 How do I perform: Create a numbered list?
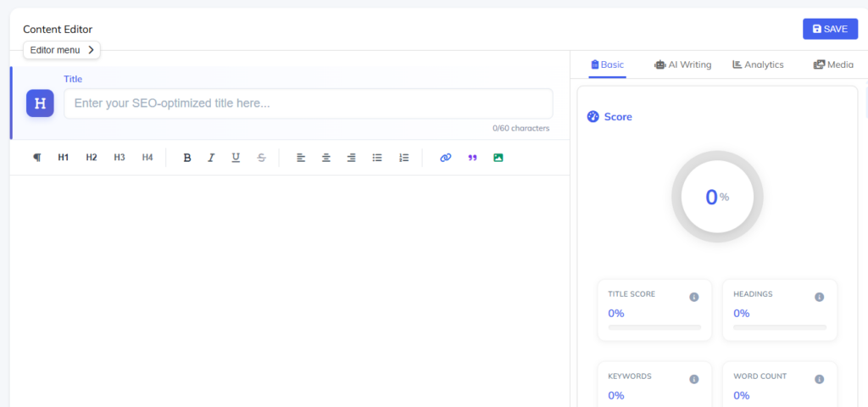tap(404, 158)
